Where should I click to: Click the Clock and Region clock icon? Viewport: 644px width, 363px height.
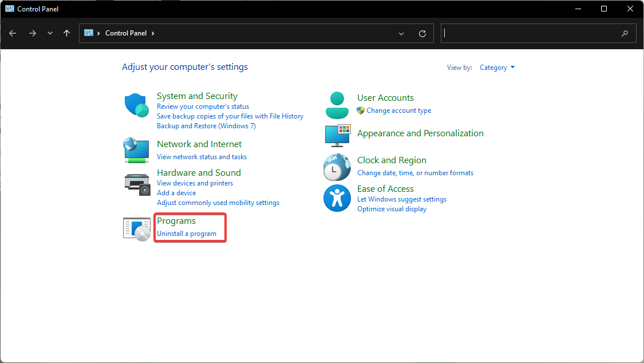click(337, 167)
